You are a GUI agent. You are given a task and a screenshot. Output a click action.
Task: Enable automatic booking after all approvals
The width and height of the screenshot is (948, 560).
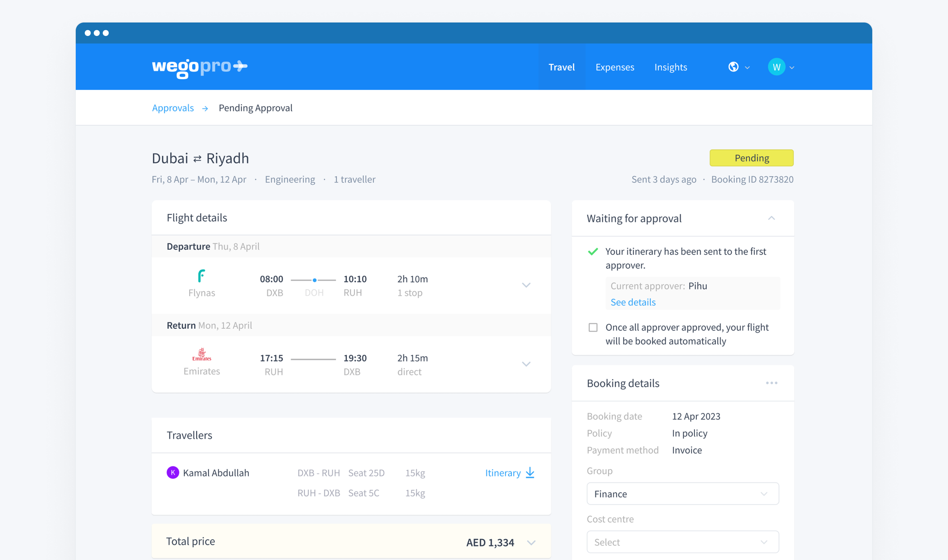pos(592,327)
